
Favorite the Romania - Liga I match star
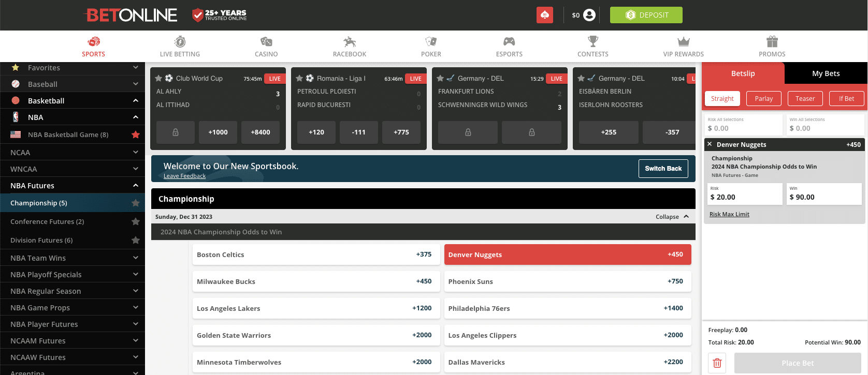[x=299, y=79]
